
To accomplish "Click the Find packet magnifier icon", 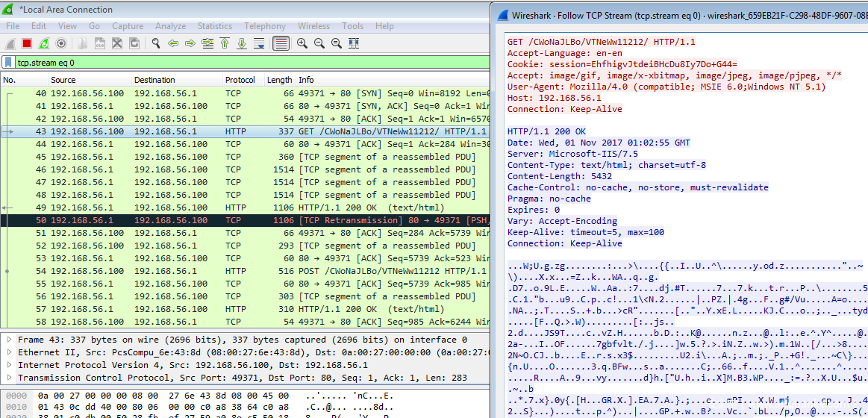I will [155, 44].
